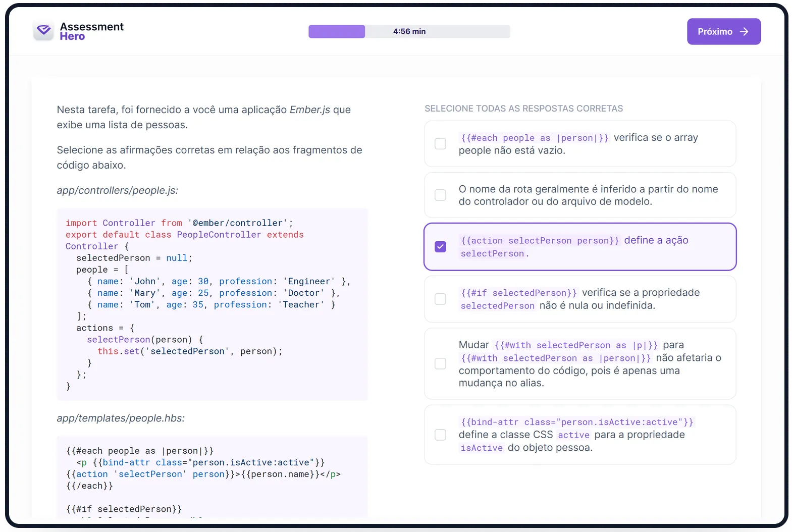Click the 'import Controller from' code line
The width and height of the screenshot is (792, 532).
pyautogui.click(x=179, y=223)
